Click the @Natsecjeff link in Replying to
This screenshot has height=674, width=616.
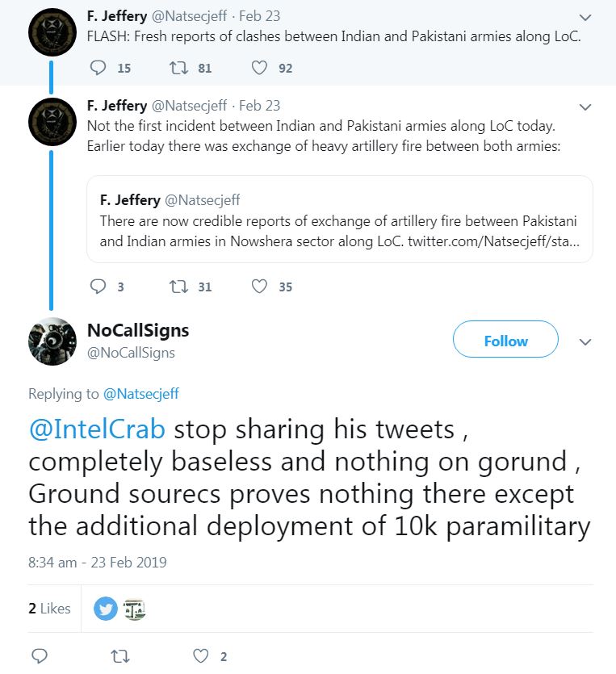pyautogui.click(x=140, y=394)
